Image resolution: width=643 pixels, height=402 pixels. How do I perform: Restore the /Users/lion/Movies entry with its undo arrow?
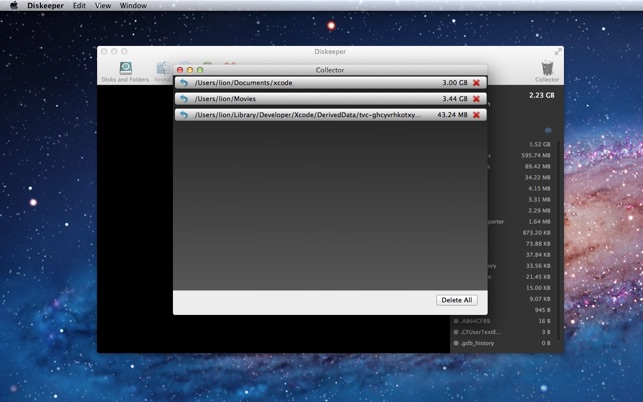point(184,99)
